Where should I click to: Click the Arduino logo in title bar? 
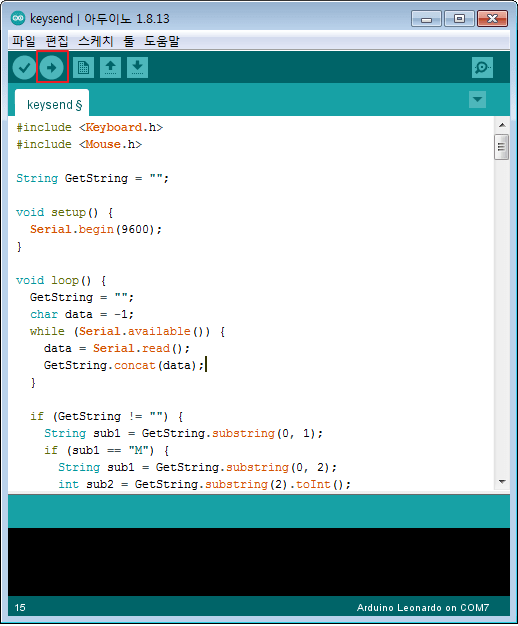[x=18, y=18]
